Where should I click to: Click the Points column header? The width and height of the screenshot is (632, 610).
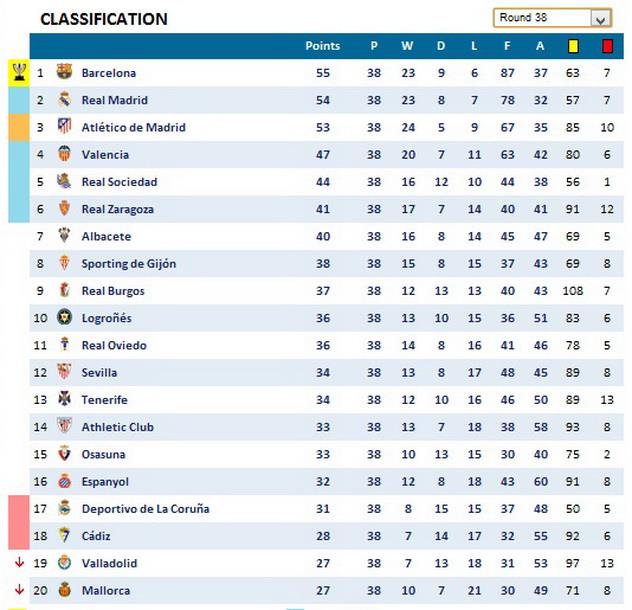322,46
